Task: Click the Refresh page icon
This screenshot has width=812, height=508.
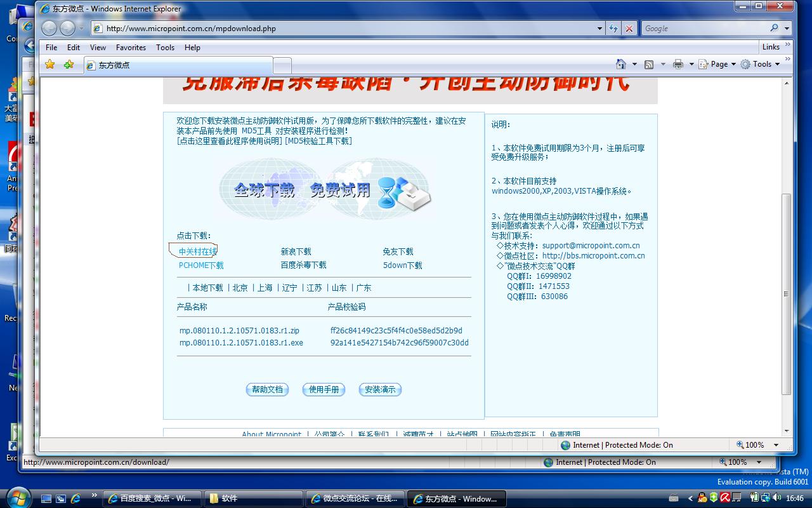Action: (x=613, y=29)
